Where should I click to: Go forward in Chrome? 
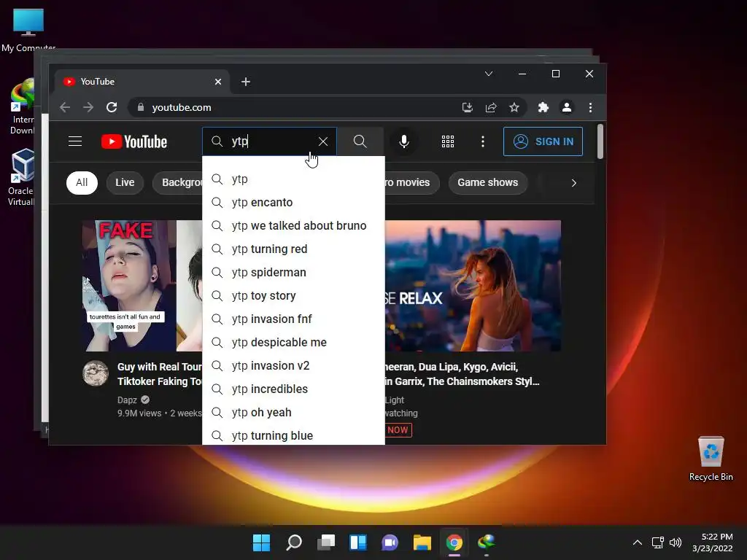pos(88,107)
